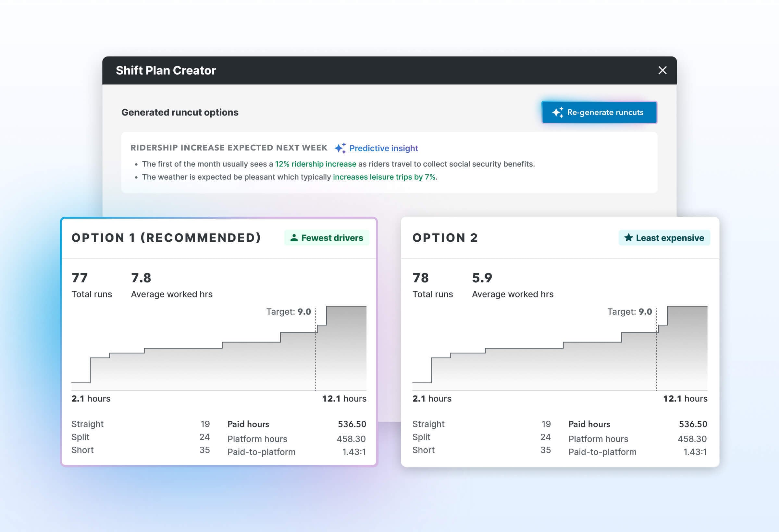Click Paid hours 536.50 in Option 2
Screen dimensions: 779x532
[x=638, y=424]
